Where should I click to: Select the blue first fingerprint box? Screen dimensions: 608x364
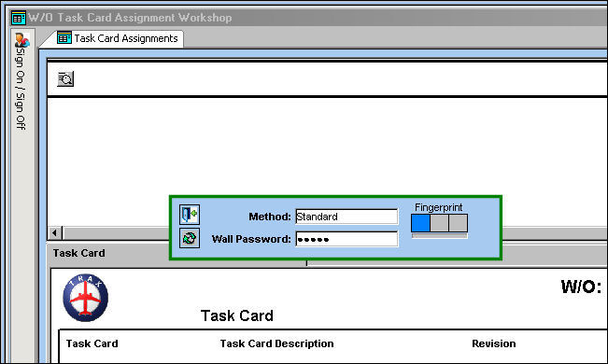(x=420, y=223)
